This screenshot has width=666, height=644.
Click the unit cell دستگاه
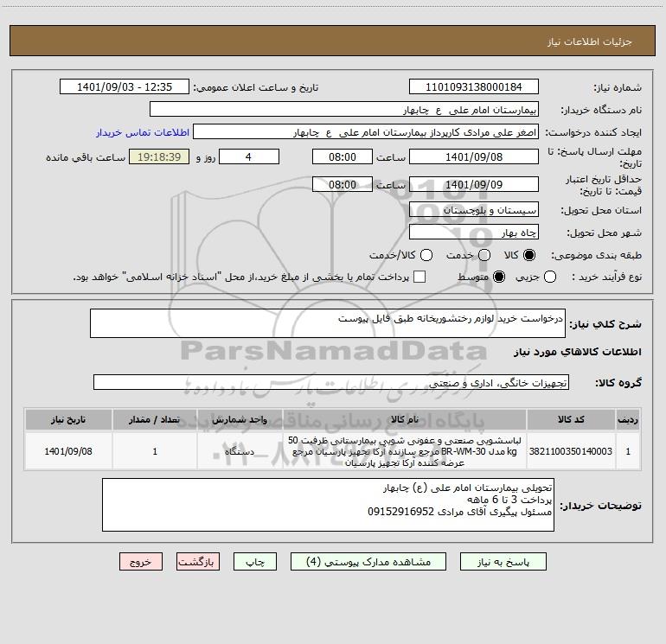[x=240, y=451]
